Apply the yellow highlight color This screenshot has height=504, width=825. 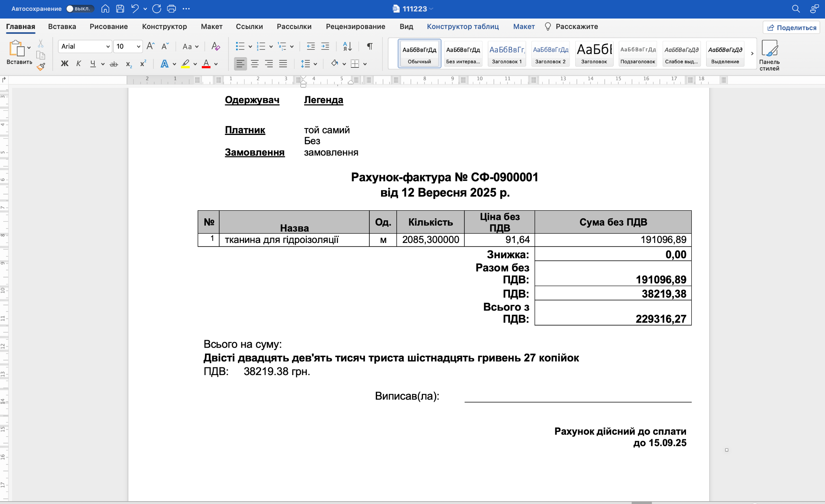pyautogui.click(x=185, y=64)
